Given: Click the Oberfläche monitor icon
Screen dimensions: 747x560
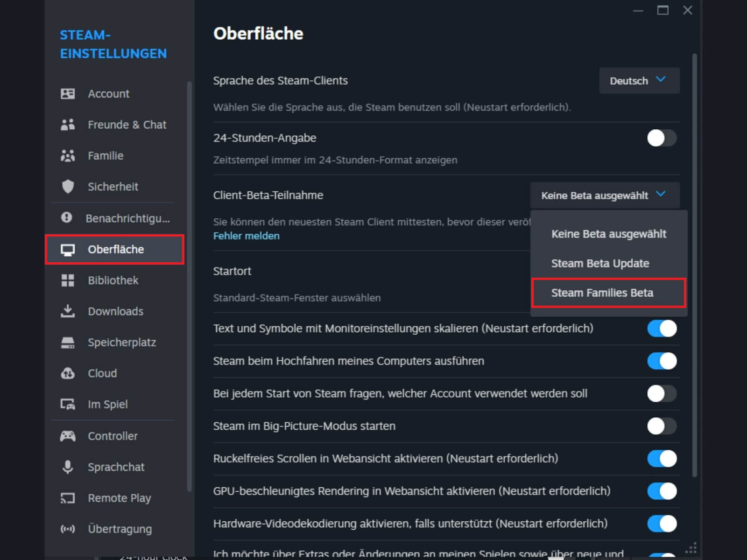Looking at the screenshot, I should 68,250.
